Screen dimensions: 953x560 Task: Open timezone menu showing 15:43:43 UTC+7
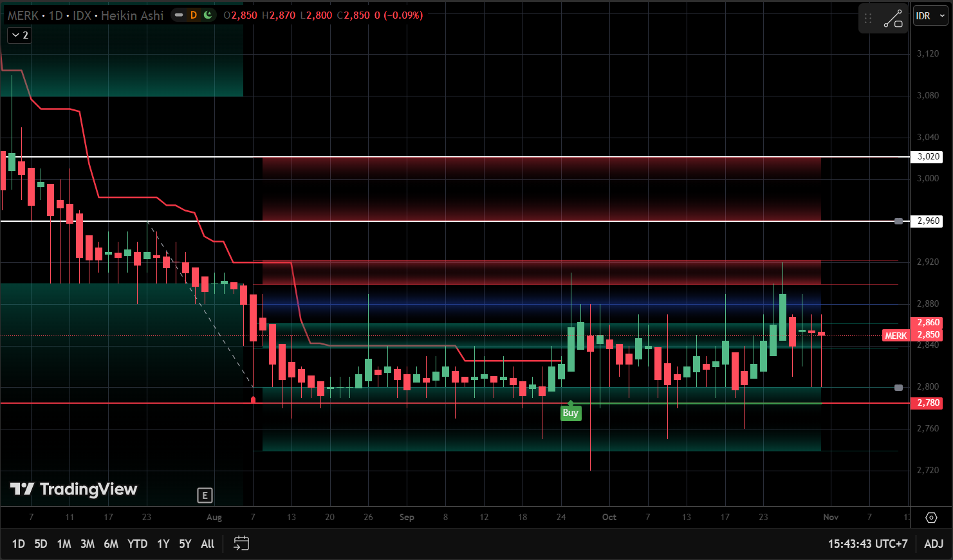tap(867, 544)
